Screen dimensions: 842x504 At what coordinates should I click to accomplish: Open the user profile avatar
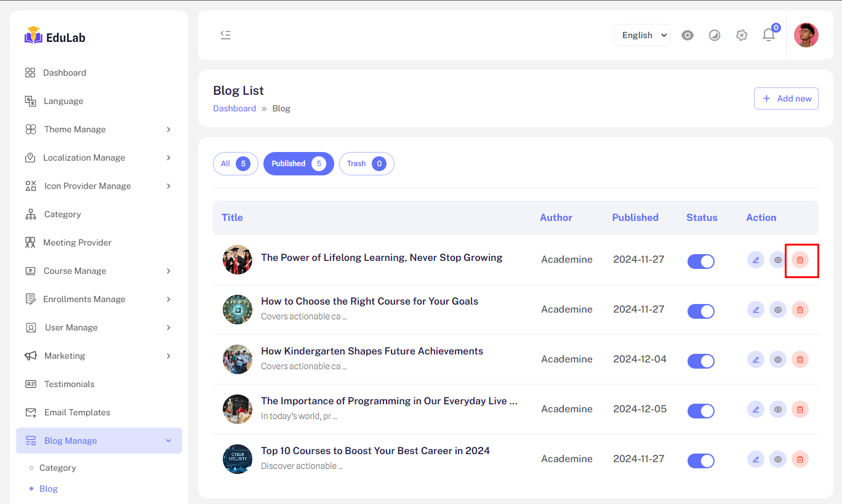pyautogui.click(x=806, y=35)
